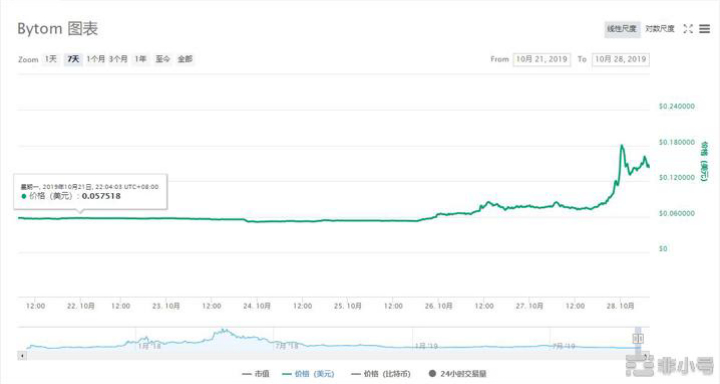Set zoom to 1年

[x=141, y=59]
